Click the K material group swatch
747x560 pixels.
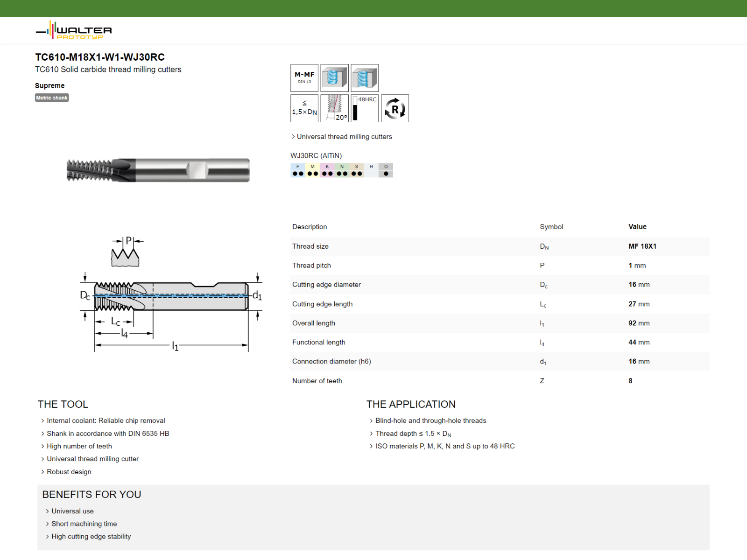[327, 170]
